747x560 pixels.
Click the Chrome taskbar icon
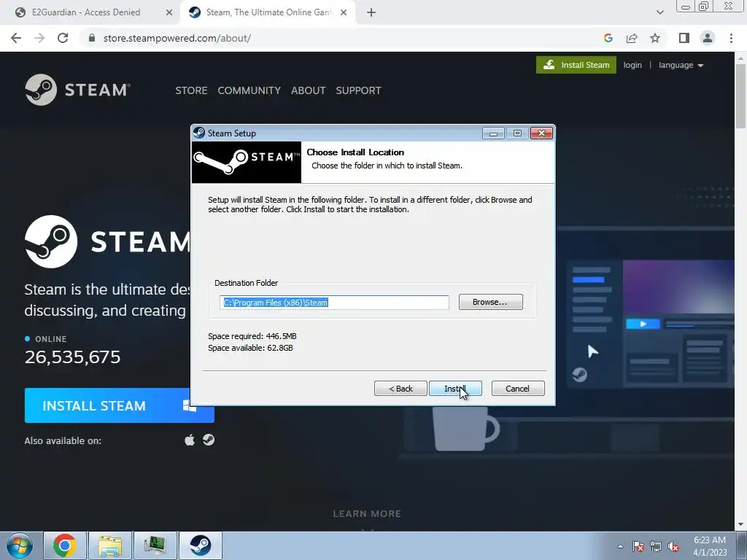tap(65, 545)
